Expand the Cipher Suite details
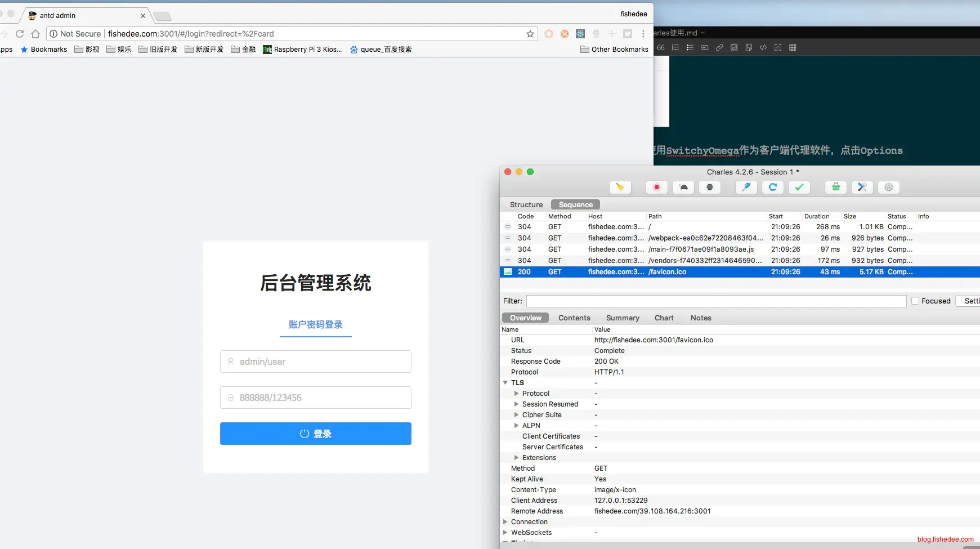 tap(516, 414)
